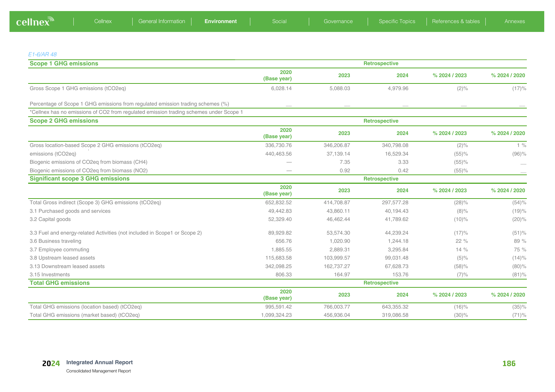Open References & tables tab
Screen dimensions: 555x392
click(456, 21)
